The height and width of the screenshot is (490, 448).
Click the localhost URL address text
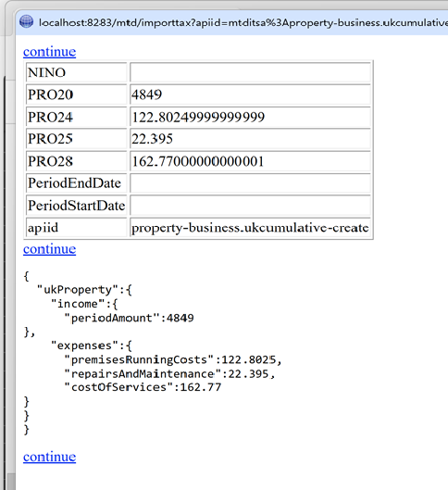click(243, 22)
